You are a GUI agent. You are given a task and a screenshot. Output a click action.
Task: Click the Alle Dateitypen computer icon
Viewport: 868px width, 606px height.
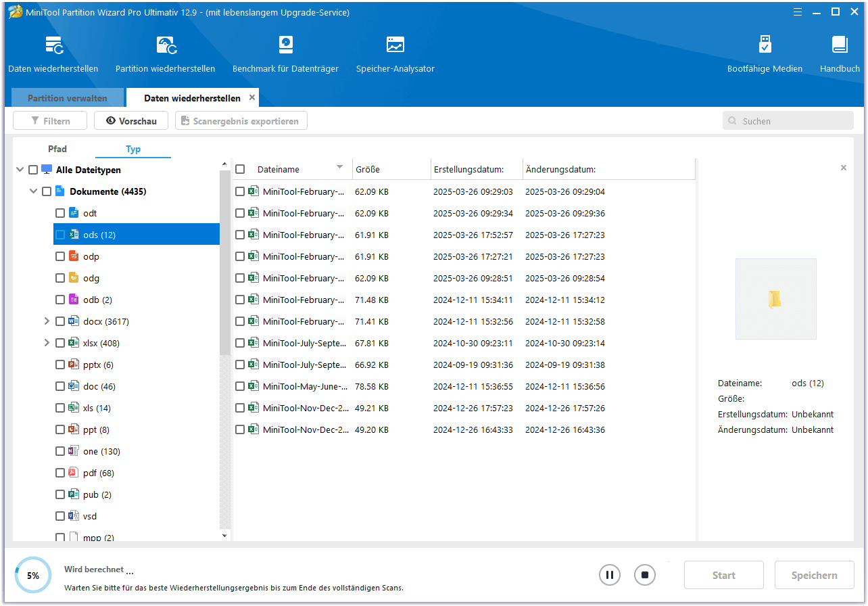pyautogui.click(x=47, y=170)
